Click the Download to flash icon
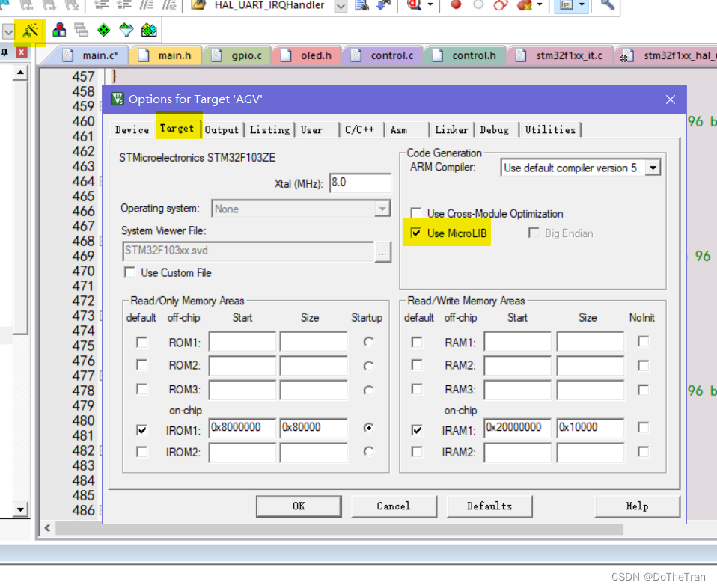Viewport: 717px width, 588px height. coord(382,6)
